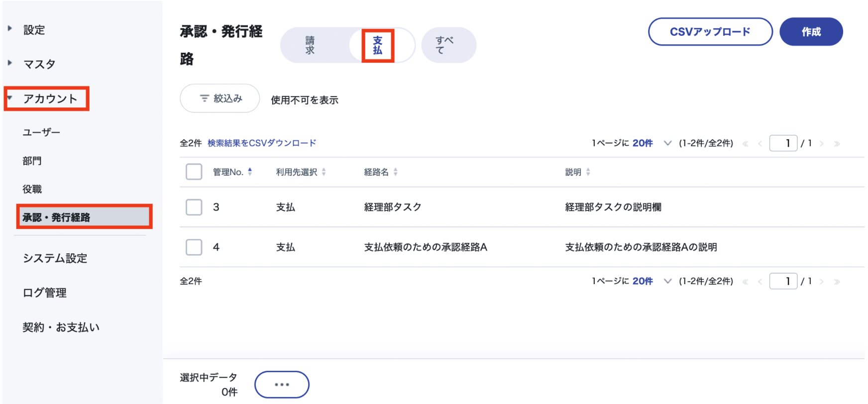Click the 作成 button
This screenshot has width=868, height=404.
[x=811, y=32]
